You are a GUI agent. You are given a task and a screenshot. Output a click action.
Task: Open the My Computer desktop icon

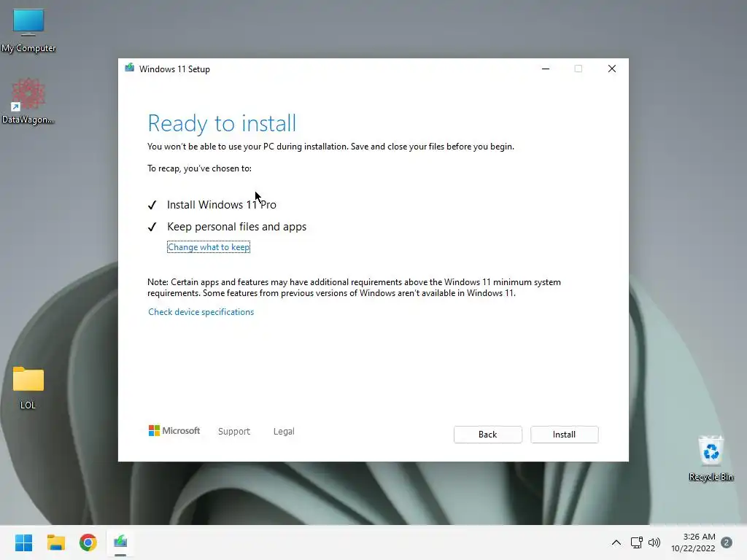point(28,31)
